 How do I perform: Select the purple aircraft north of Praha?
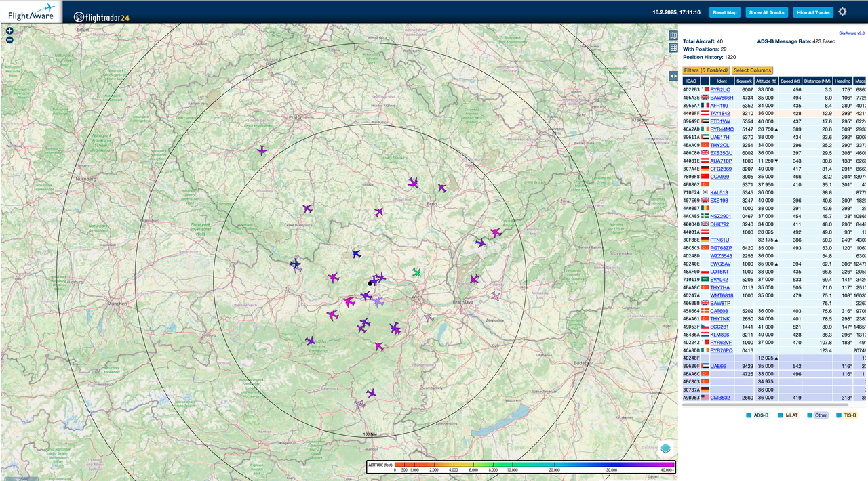coord(262,150)
